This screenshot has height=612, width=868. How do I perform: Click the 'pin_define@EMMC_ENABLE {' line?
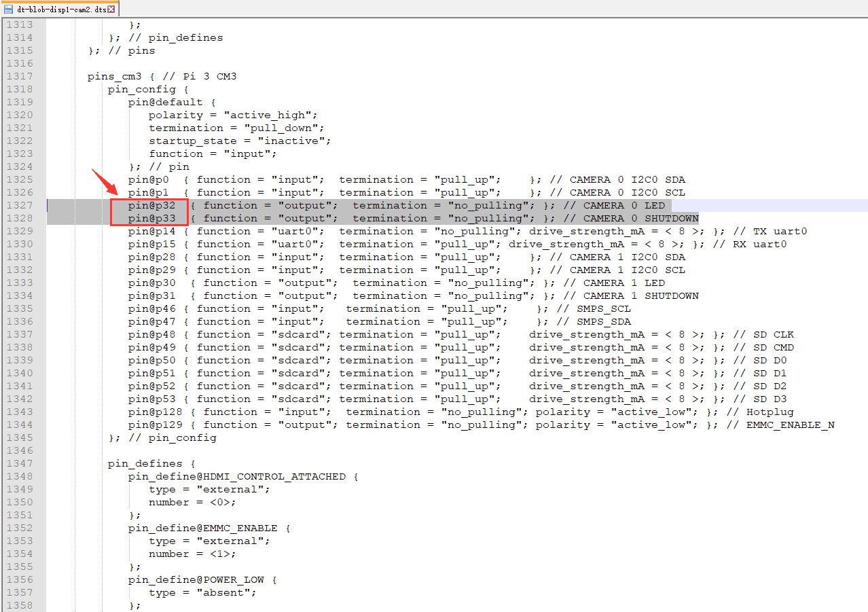(x=209, y=528)
